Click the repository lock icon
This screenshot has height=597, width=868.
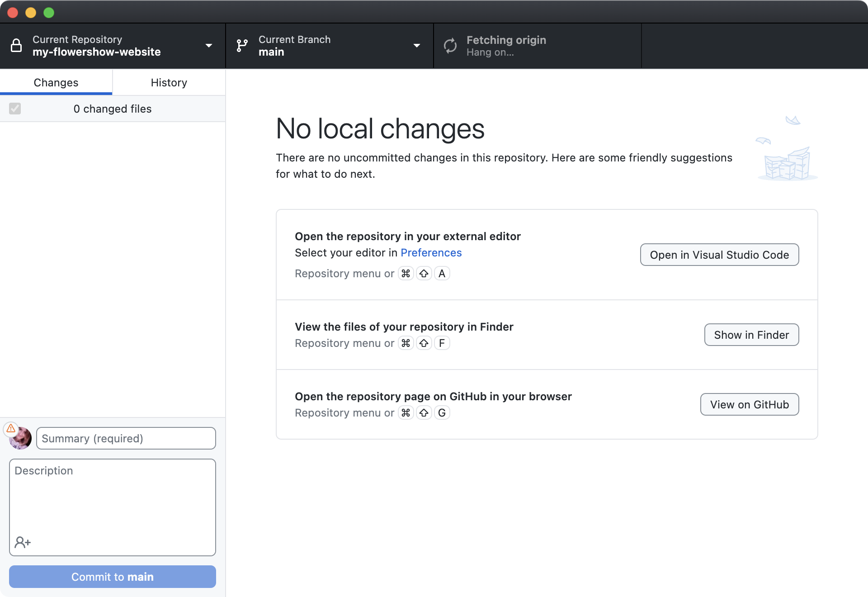point(16,46)
